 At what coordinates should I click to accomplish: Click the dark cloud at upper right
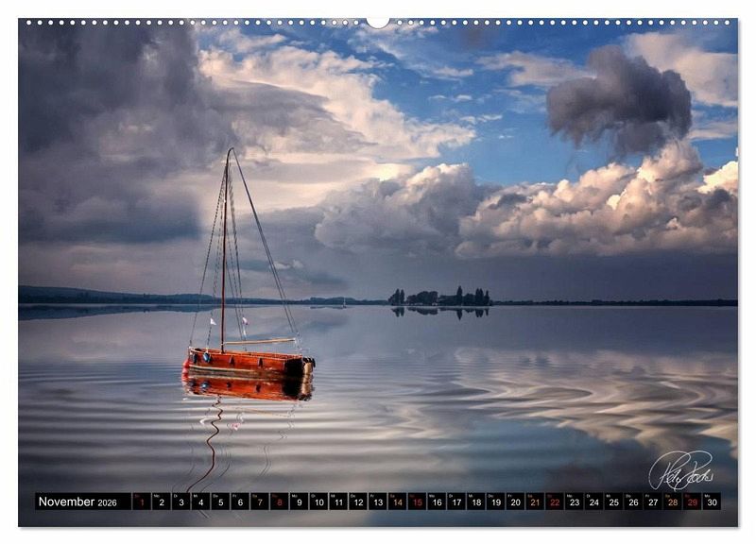tap(619, 99)
